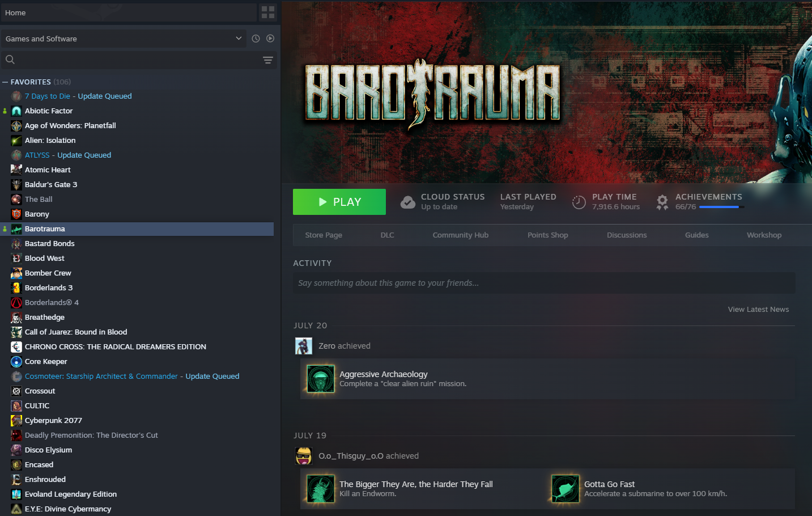The image size is (812, 516).
Task: Select Barotrauma in the library list
Action: (x=45, y=229)
